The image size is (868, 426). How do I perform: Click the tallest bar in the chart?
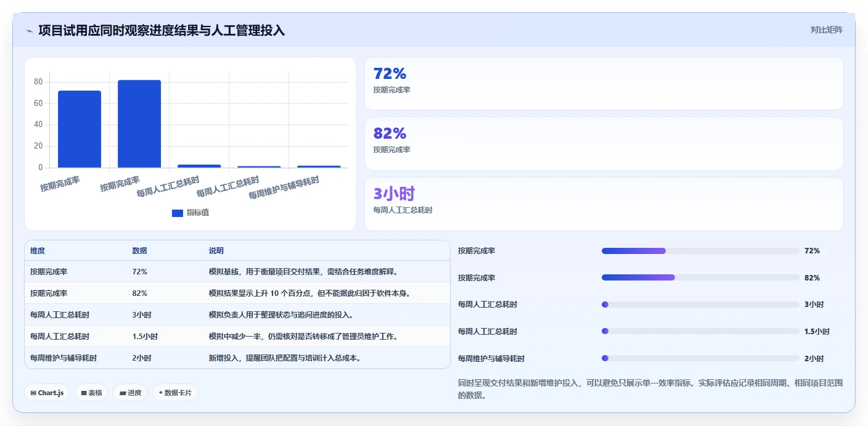tap(139, 124)
